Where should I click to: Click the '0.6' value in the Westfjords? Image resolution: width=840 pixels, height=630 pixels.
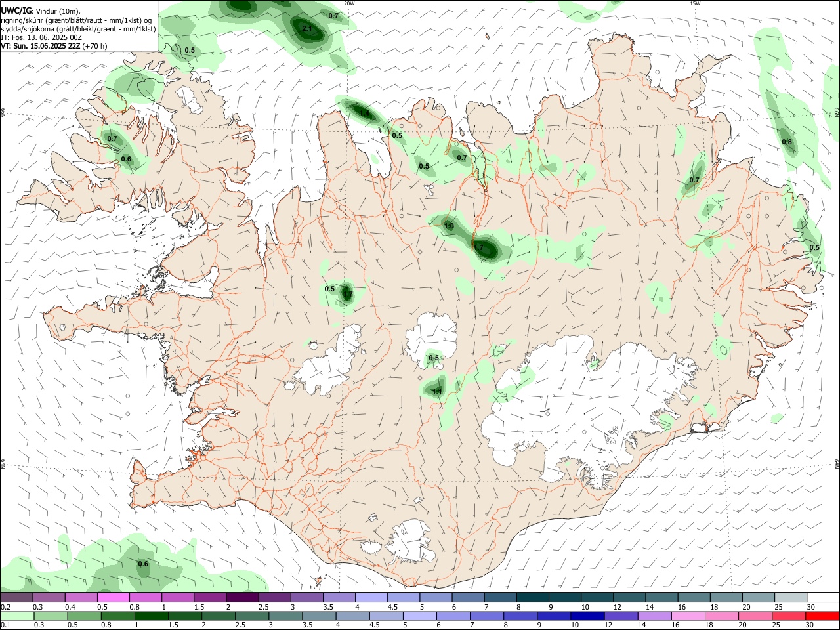126,159
